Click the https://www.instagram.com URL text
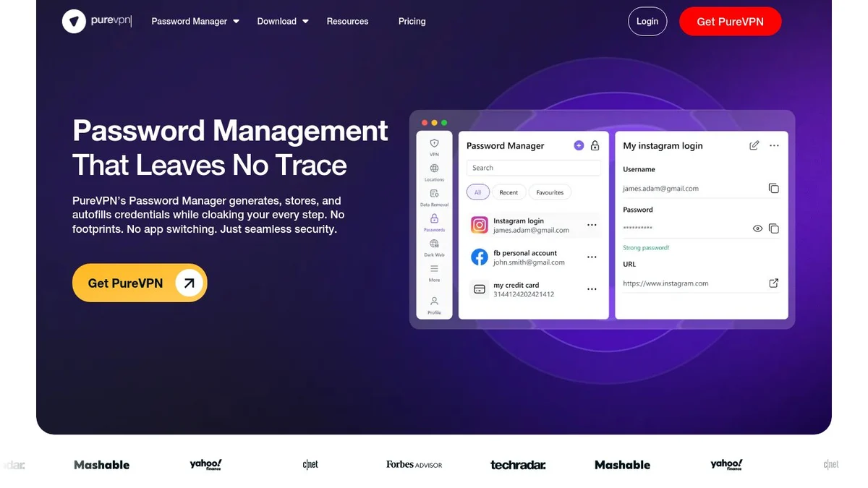868x488 pixels. click(665, 283)
